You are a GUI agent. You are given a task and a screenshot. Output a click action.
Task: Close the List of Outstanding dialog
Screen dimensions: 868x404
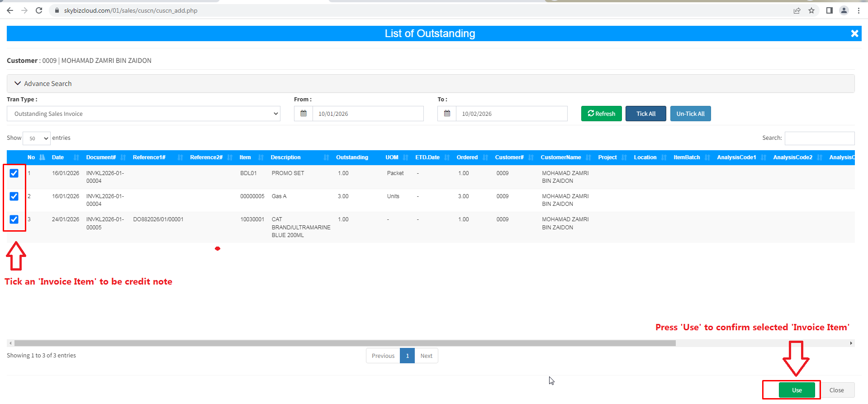[x=854, y=33]
